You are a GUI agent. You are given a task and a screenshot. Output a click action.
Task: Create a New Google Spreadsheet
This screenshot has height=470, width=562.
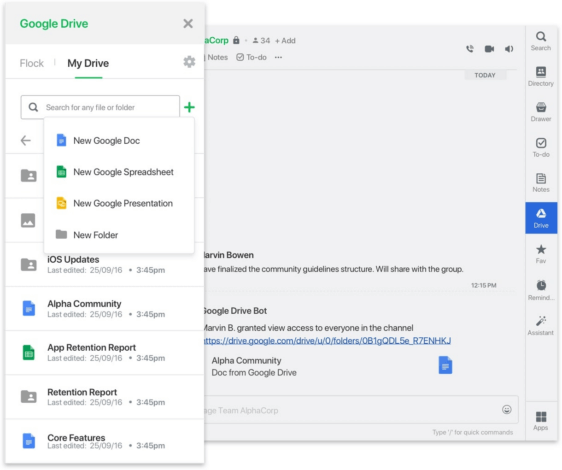(x=119, y=172)
